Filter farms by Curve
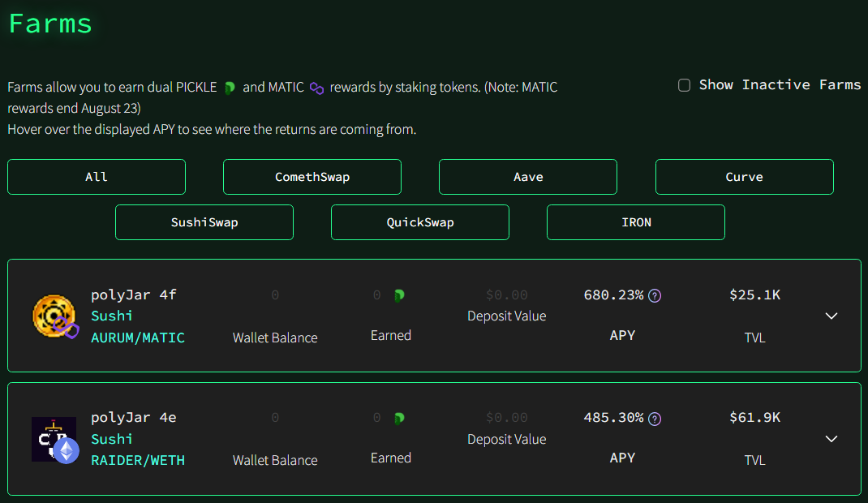The image size is (868, 503). tap(745, 177)
